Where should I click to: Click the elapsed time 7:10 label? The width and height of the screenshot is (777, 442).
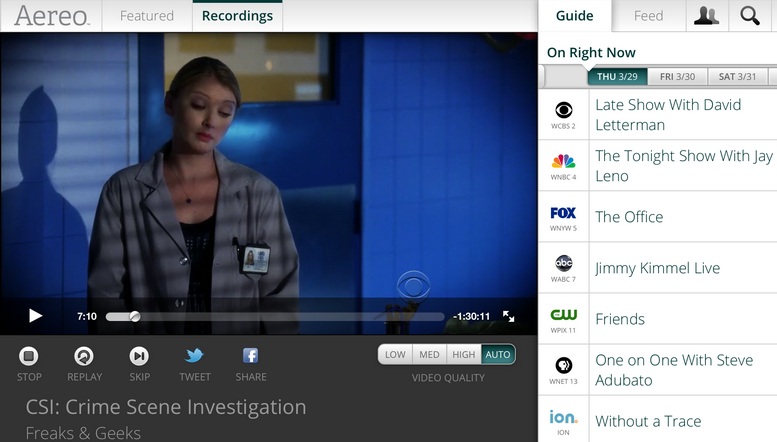click(x=87, y=316)
